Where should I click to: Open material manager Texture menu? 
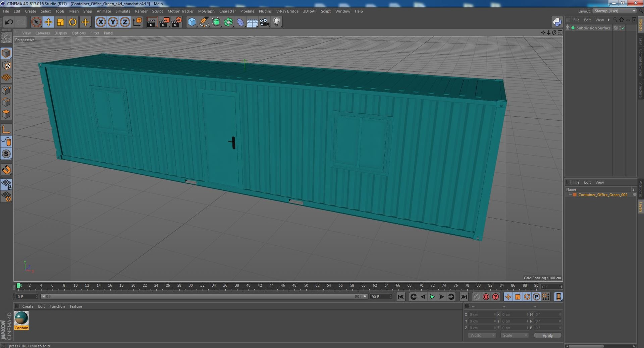(x=75, y=306)
